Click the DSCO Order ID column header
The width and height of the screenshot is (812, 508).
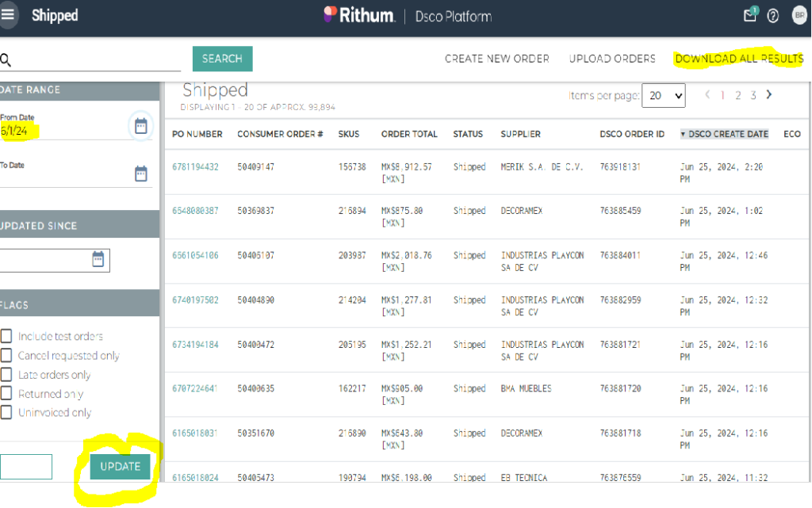click(x=632, y=134)
